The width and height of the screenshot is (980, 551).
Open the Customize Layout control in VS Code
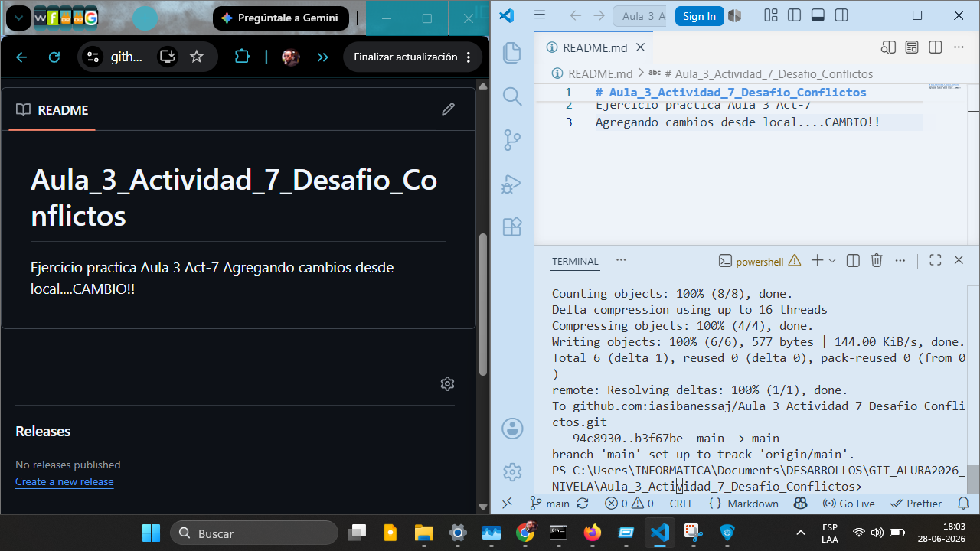coord(771,15)
